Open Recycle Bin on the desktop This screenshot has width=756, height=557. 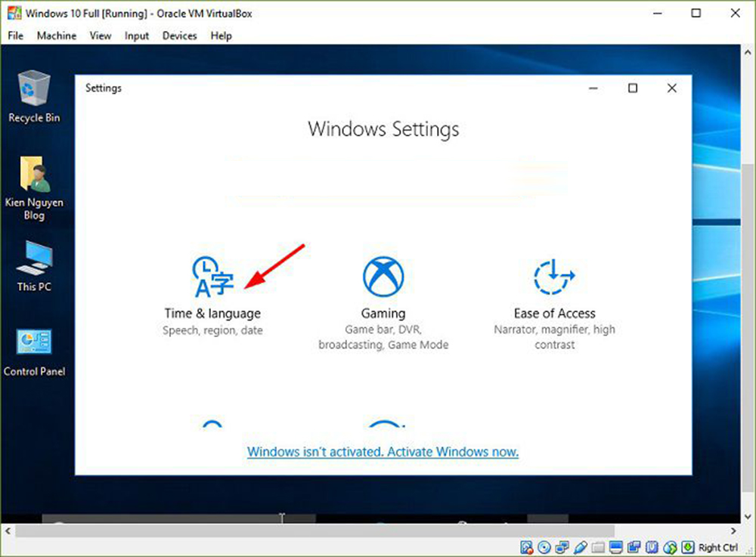click(x=34, y=97)
